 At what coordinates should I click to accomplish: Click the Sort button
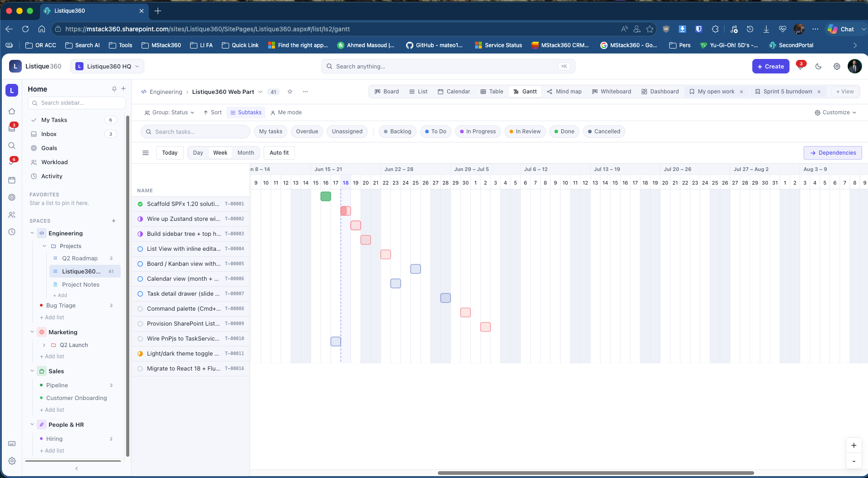point(212,112)
